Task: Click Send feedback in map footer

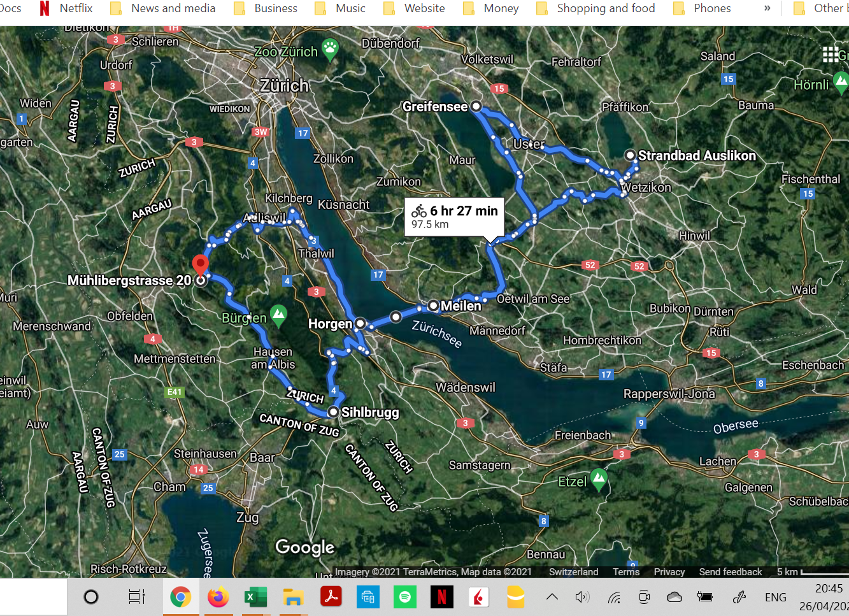Action: click(731, 572)
